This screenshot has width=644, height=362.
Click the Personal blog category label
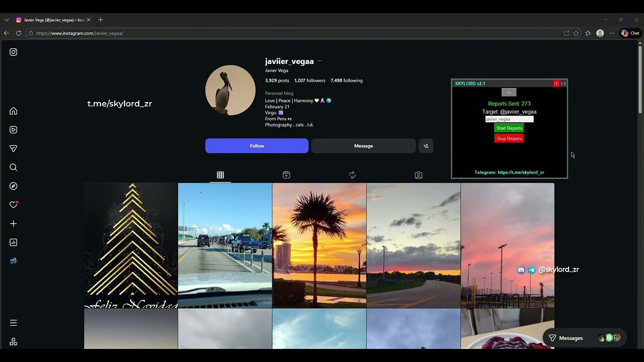click(x=279, y=93)
